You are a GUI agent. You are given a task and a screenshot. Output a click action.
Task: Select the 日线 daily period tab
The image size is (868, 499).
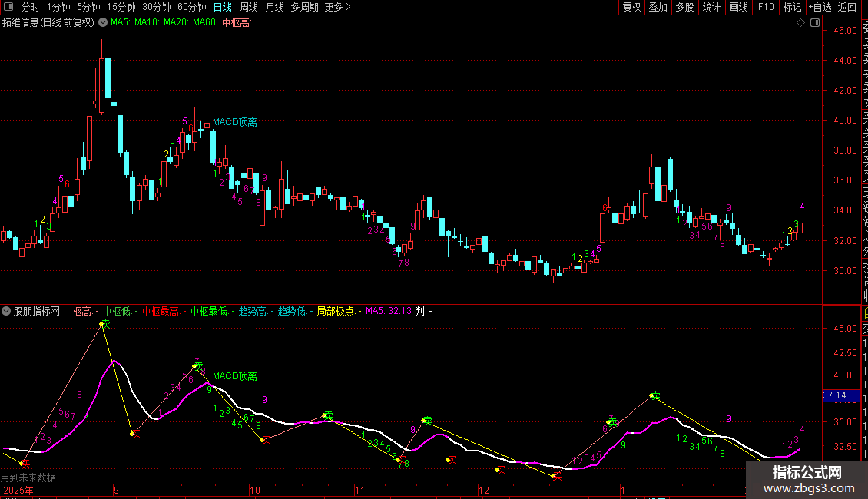tap(223, 7)
